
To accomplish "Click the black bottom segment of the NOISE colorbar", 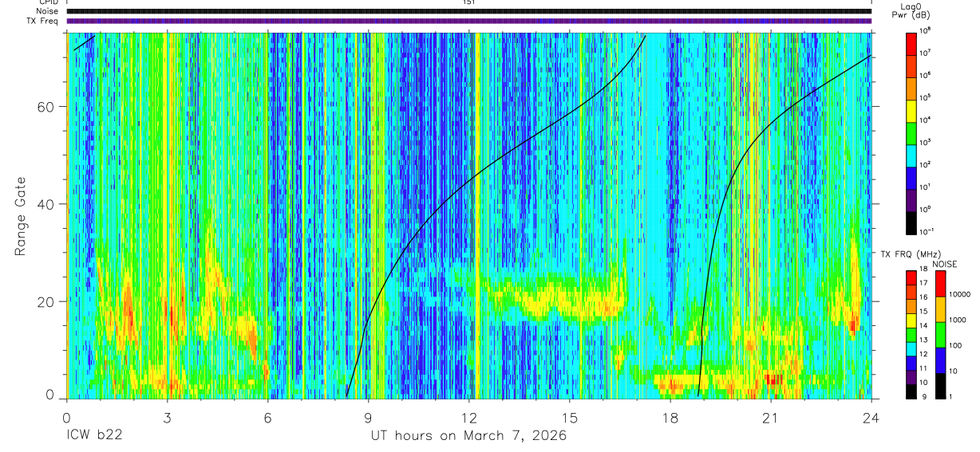I will pos(940,385).
